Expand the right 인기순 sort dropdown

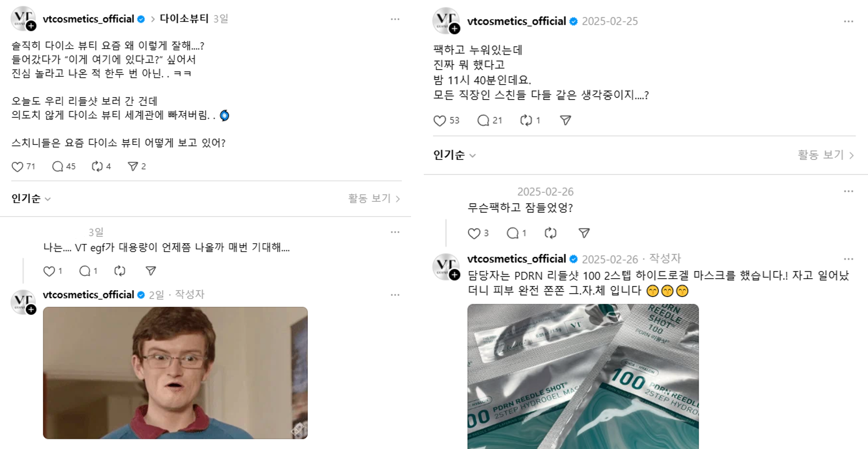(454, 155)
